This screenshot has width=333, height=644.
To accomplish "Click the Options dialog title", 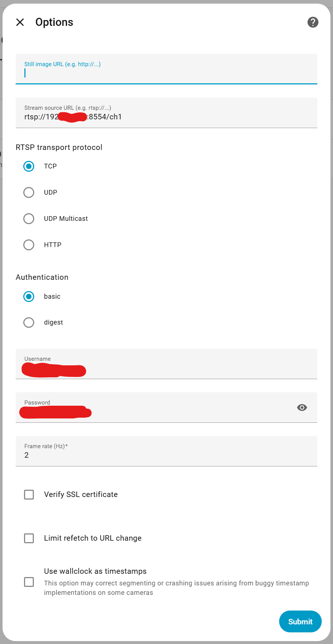I will tap(54, 22).
